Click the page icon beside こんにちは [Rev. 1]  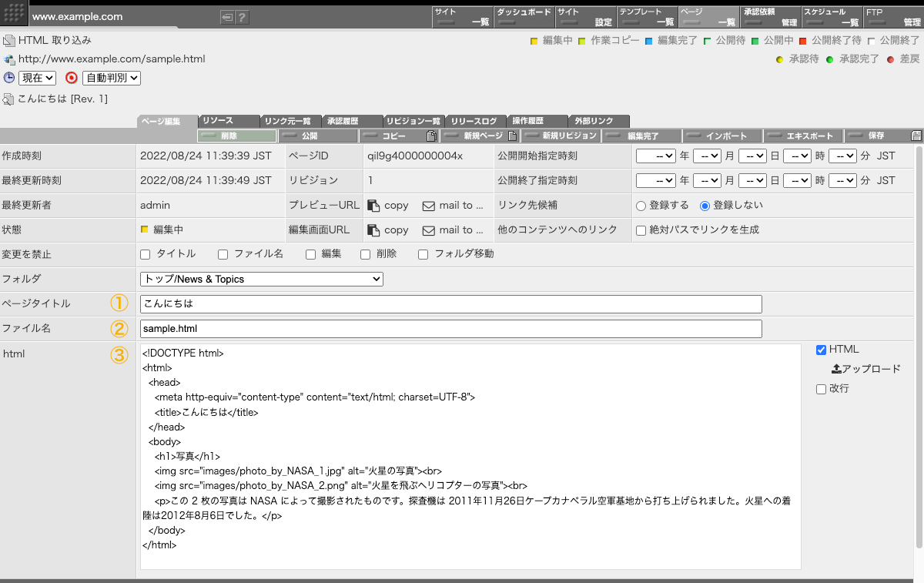[8, 99]
